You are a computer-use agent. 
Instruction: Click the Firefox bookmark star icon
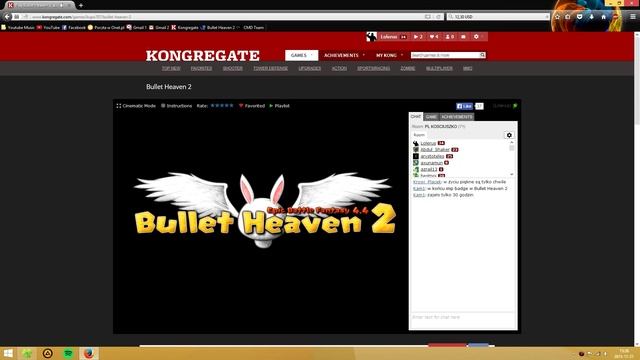[x=557, y=17]
